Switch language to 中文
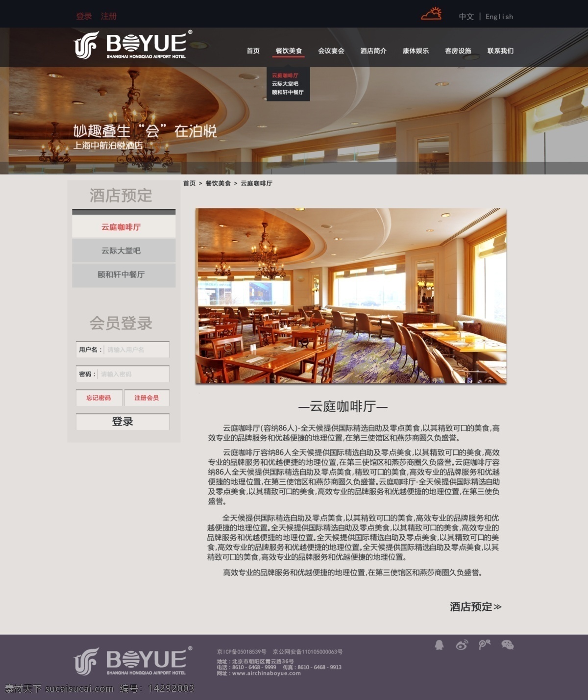The height and width of the screenshot is (700, 588). tap(466, 17)
